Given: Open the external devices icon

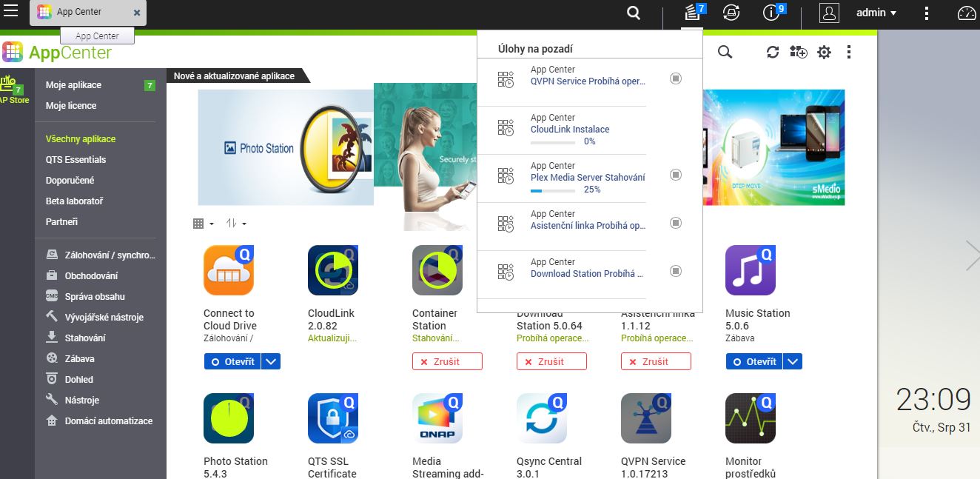Looking at the screenshot, I should pyautogui.click(x=731, y=13).
